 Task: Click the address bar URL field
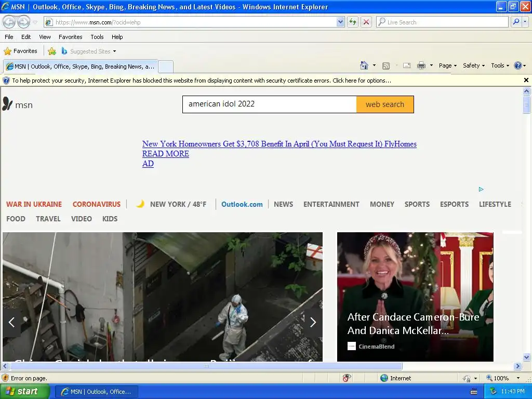click(x=194, y=22)
